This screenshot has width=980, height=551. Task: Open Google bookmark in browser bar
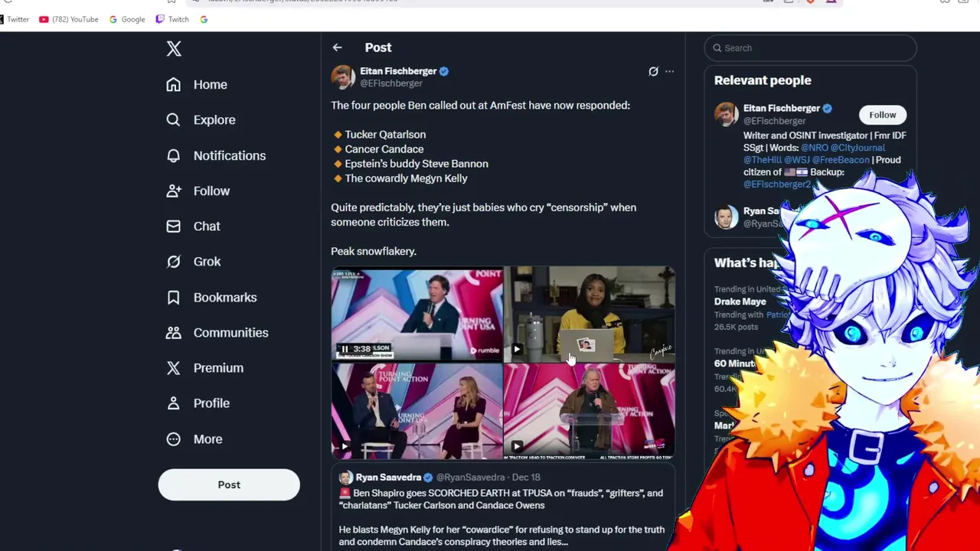pyautogui.click(x=127, y=19)
